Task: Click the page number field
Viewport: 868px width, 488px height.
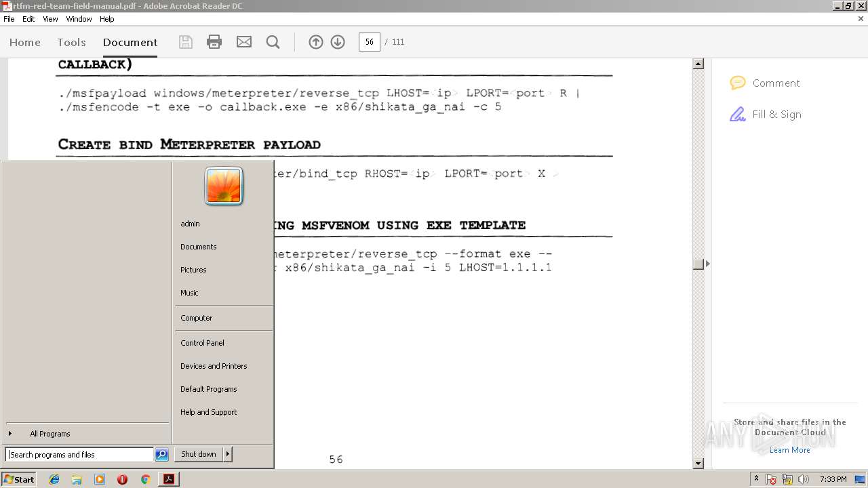Action: click(x=369, y=42)
